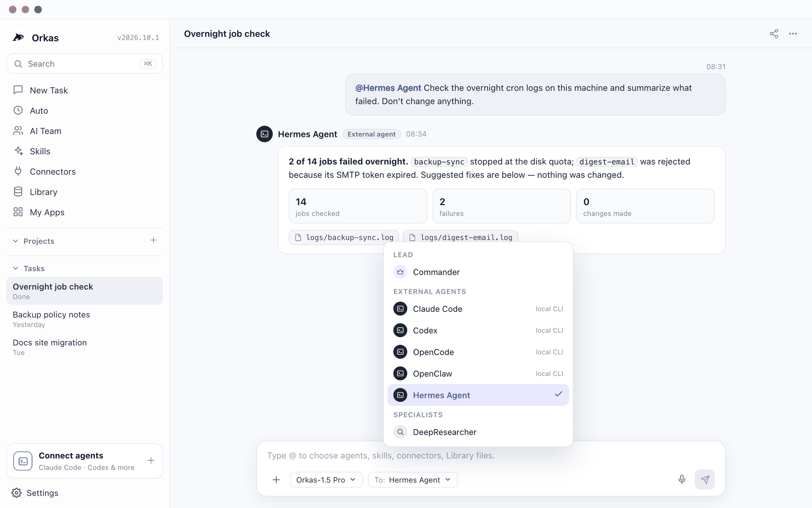Screen dimensions: 812x508
Task: Select Commander as lead agent
Action: click(x=478, y=272)
